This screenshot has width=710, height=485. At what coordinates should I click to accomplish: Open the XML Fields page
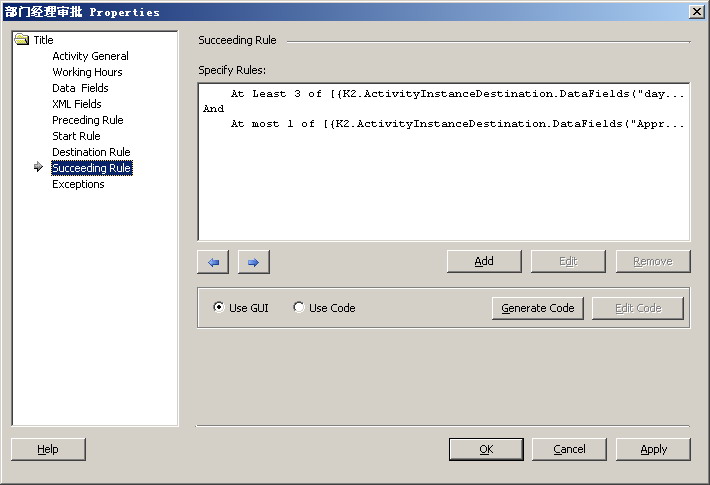pos(77,104)
